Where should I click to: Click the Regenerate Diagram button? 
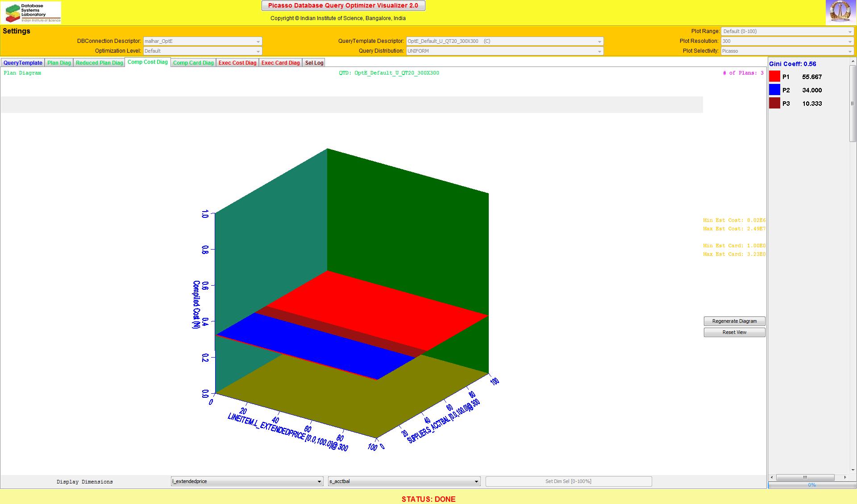[734, 321]
